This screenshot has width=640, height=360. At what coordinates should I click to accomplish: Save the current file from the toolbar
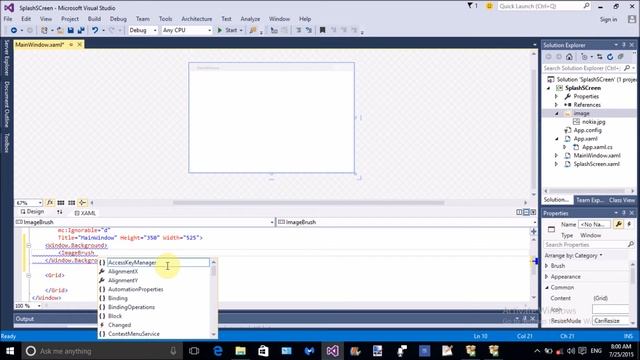pyautogui.click(x=71, y=30)
